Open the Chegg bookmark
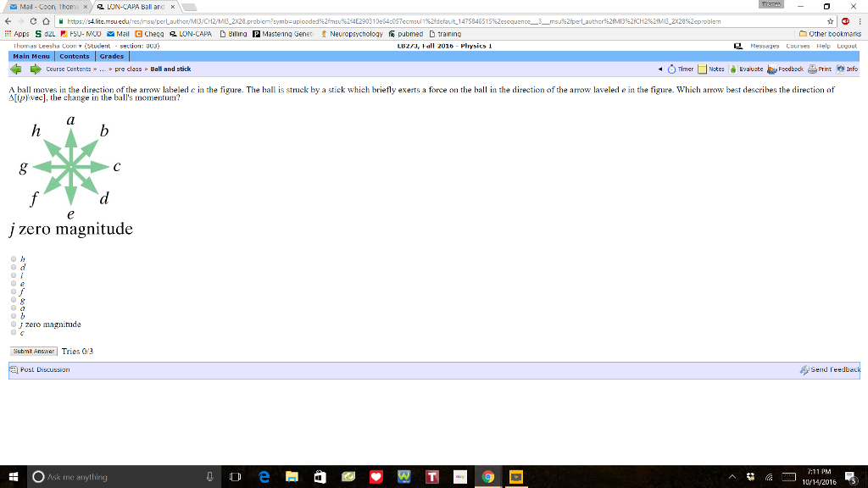This screenshot has height=488, width=868. [149, 34]
